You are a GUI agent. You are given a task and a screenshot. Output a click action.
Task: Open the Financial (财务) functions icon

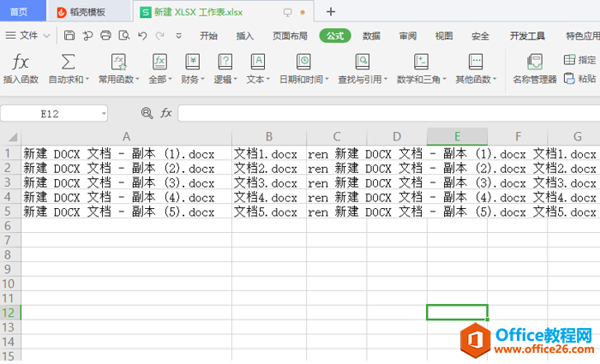(x=193, y=62)
